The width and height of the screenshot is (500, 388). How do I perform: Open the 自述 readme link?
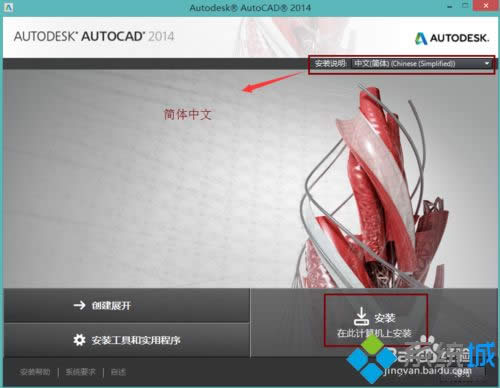point(118,372)
